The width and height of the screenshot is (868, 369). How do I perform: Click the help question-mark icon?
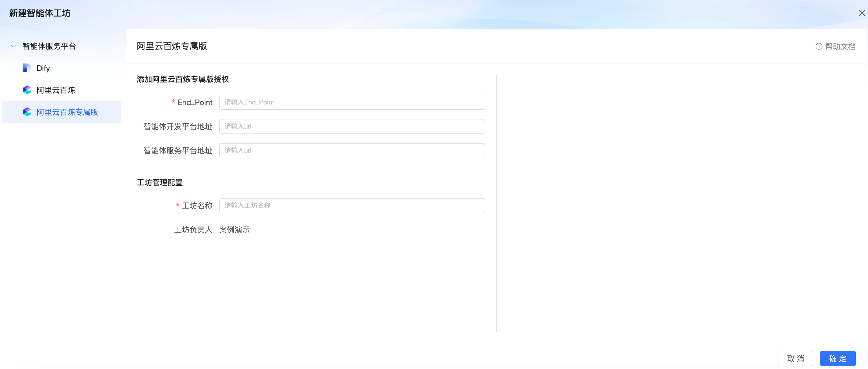[819, 46]
